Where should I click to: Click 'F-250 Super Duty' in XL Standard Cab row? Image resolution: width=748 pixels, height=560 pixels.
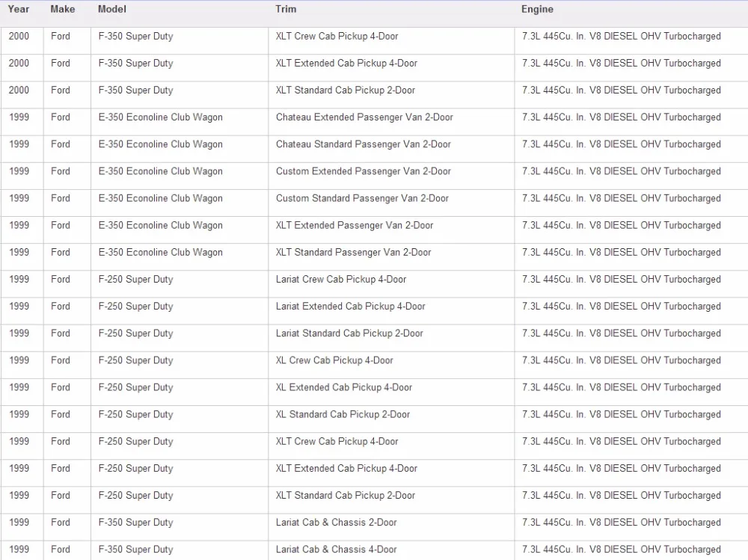pos(135,414)
